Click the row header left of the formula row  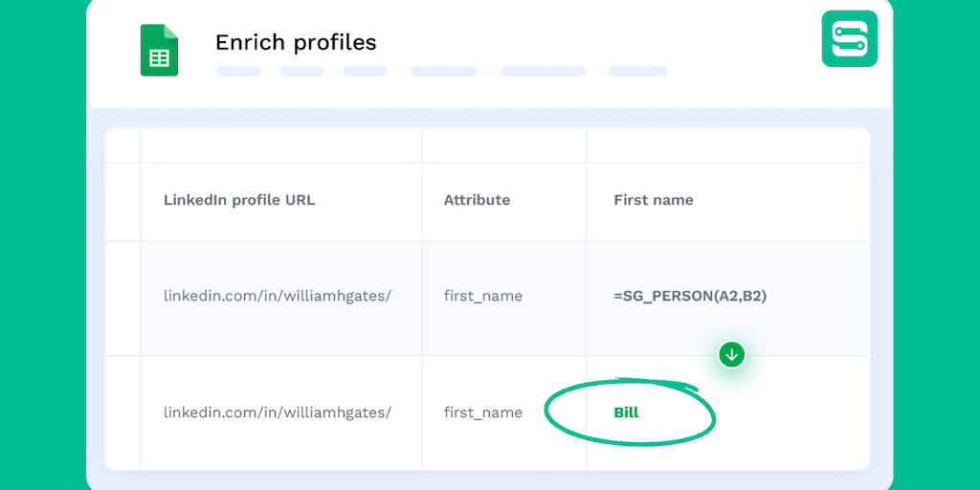click(122, 298)
